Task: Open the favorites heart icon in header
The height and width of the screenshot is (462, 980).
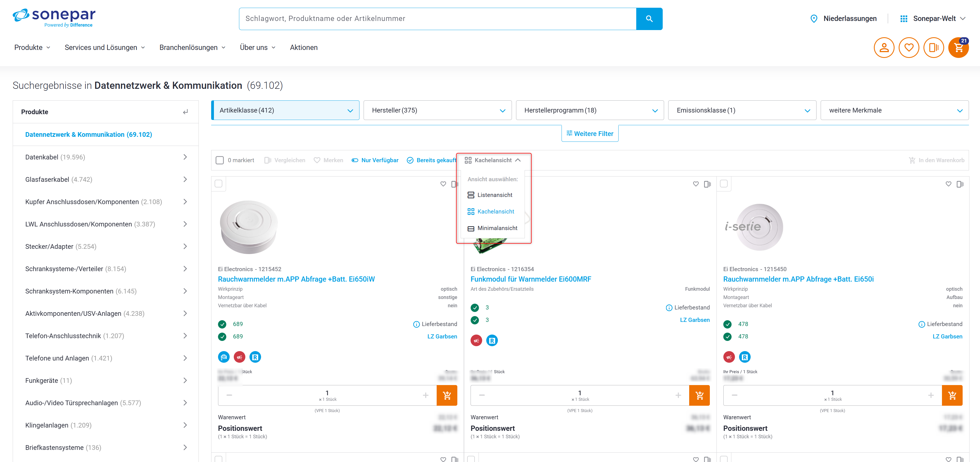Action: click(909, 47)
